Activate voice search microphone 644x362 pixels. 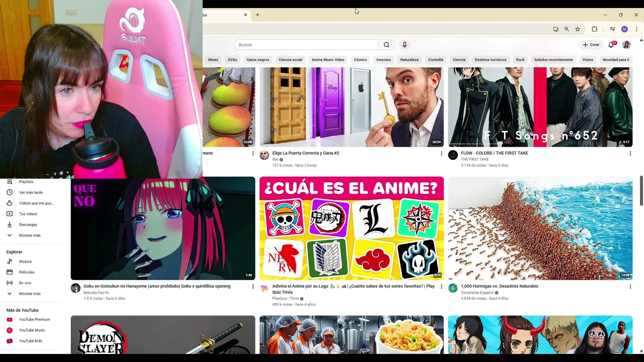point(405,45)
